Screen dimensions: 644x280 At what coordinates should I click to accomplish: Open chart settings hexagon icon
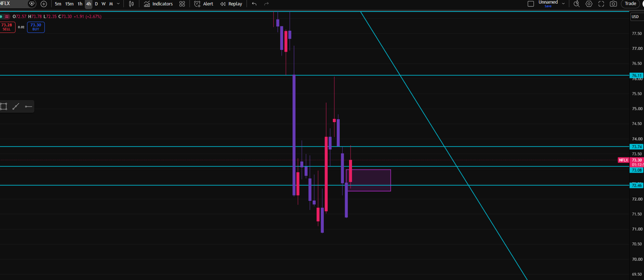tap(589, 4)
